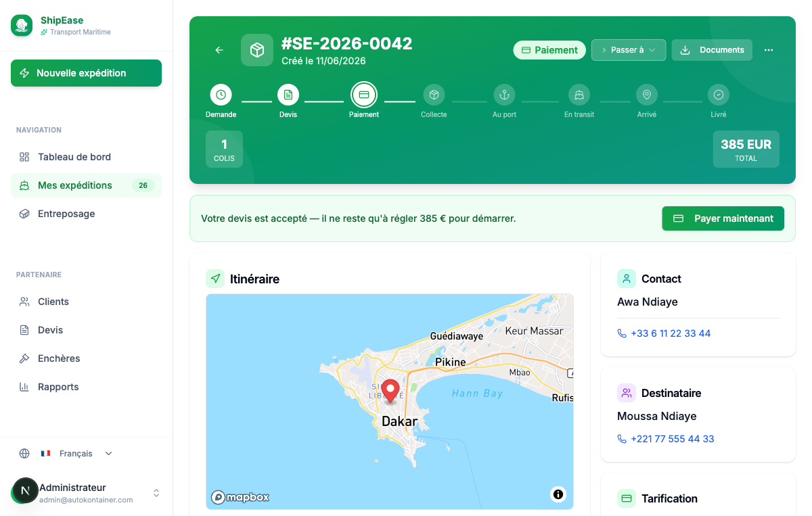Click the French flag icon
The width and height of the screenshot is (812, 516).
coord(46,454)
